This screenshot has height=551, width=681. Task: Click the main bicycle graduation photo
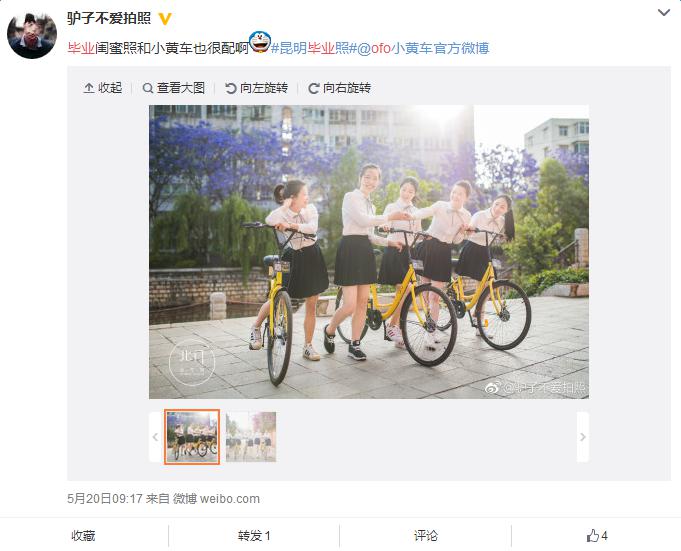[369, 252]
